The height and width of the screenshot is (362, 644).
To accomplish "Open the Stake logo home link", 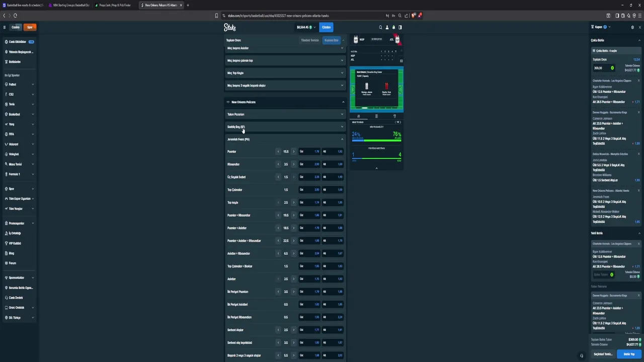I will tap(229, 27).
